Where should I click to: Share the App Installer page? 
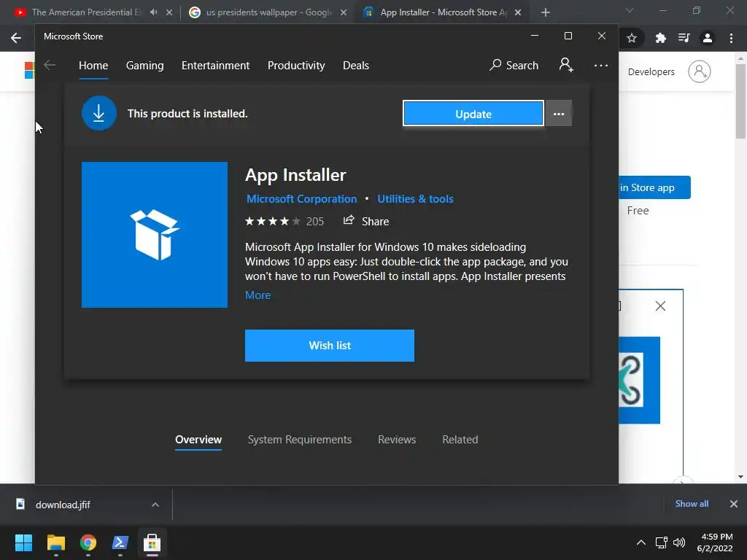[x=366, y=221]
